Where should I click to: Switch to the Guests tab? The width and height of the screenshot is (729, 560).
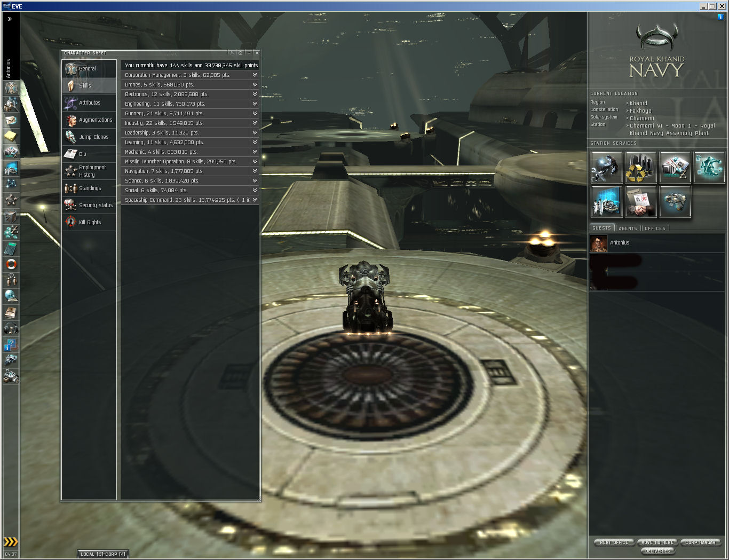[602, 228]
